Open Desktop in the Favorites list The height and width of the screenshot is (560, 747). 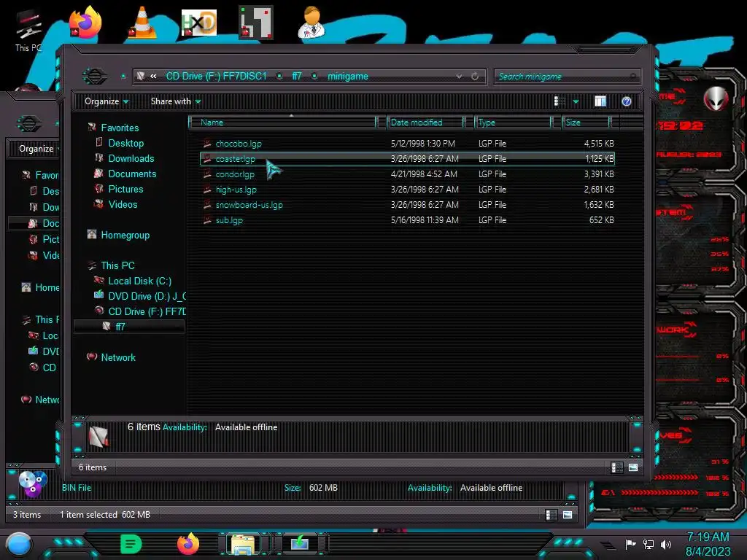pos(125,143)
